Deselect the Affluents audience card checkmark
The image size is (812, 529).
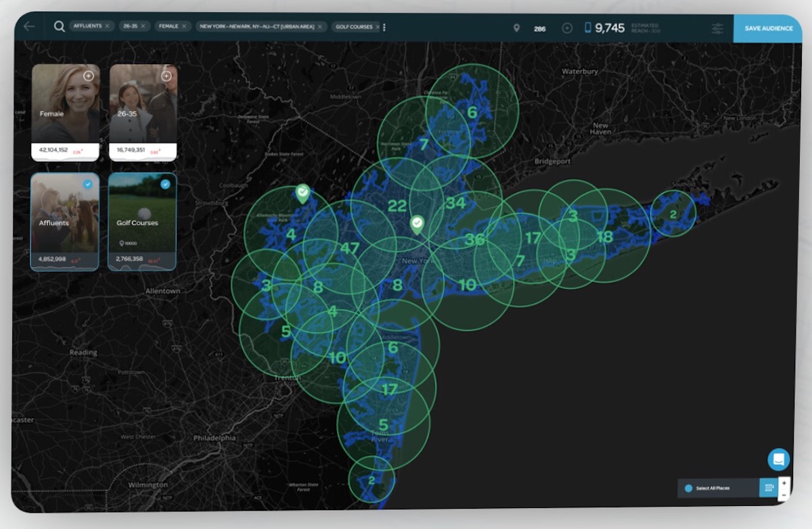(87, 184)
